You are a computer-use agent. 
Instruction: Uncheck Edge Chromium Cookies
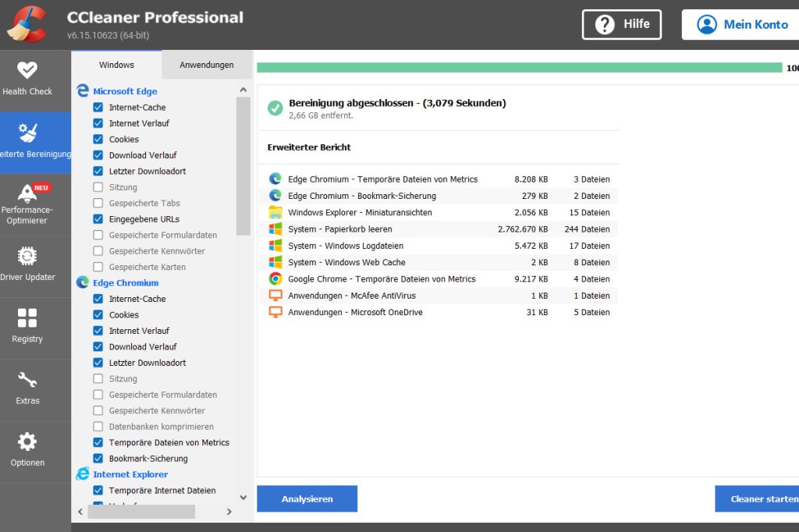point(98,314)
